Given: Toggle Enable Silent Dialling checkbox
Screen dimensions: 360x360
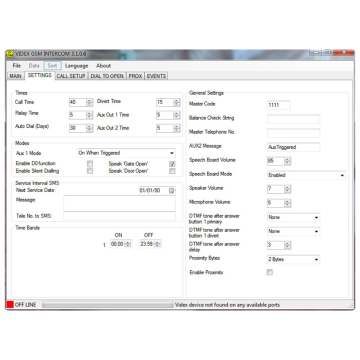Looking at the screenshot, I should click(x=90, y=171).
